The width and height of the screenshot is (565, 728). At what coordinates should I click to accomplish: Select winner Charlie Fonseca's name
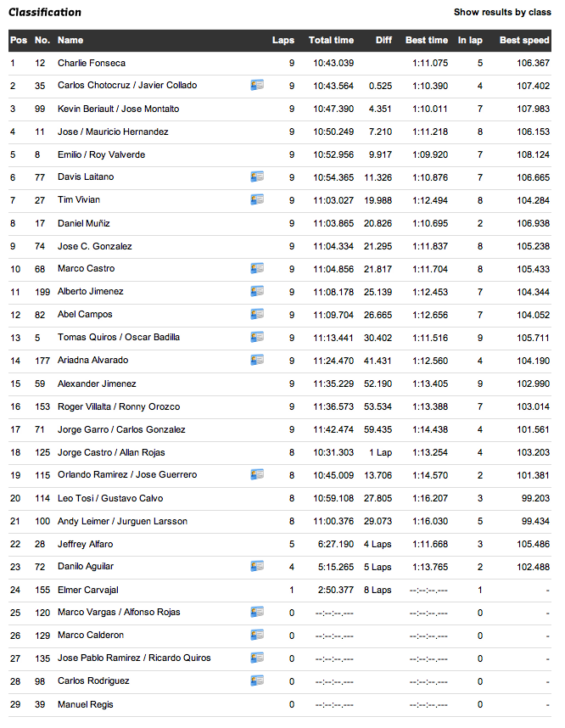92,63
